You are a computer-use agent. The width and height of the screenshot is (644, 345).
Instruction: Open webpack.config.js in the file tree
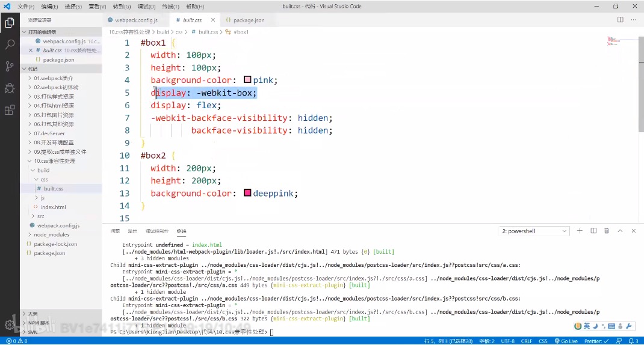pos(61,225)
